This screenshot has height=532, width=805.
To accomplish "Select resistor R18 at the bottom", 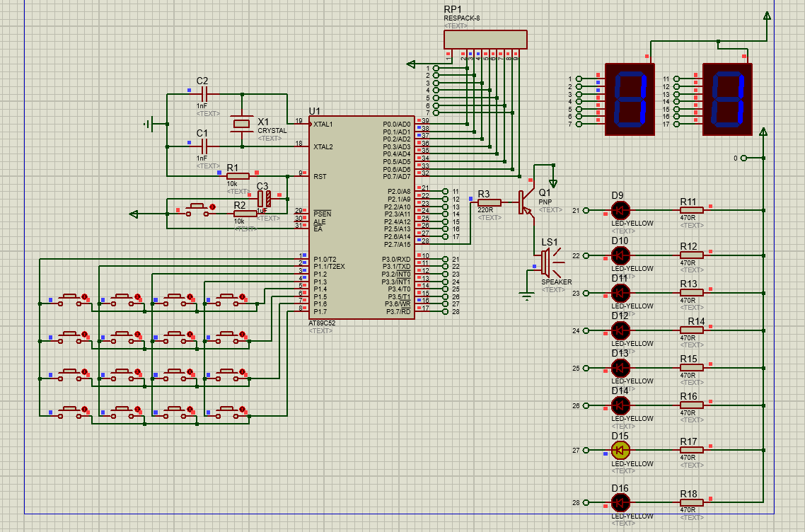I will coord(691,502).
